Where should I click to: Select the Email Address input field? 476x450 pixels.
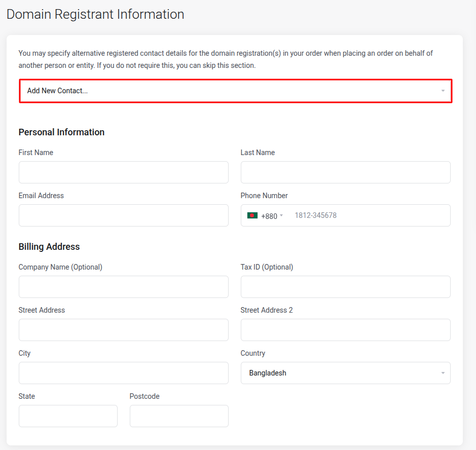click(x=123, y=215)
